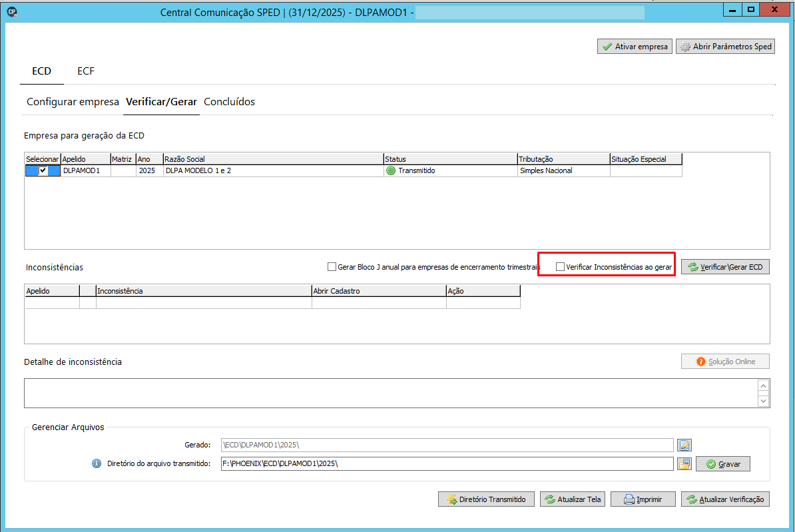795x532 pixels.
Task: Click the edit icon beside Gerado field
Action: click(684, 445)
